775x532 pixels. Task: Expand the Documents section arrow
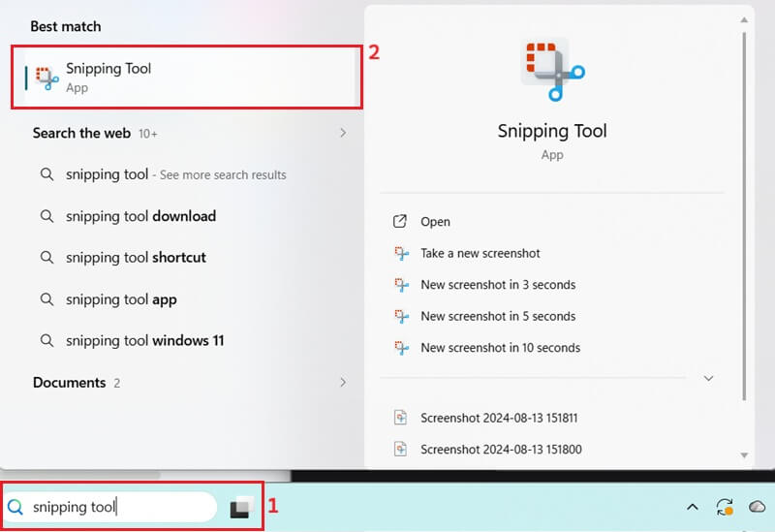point(343,382)
